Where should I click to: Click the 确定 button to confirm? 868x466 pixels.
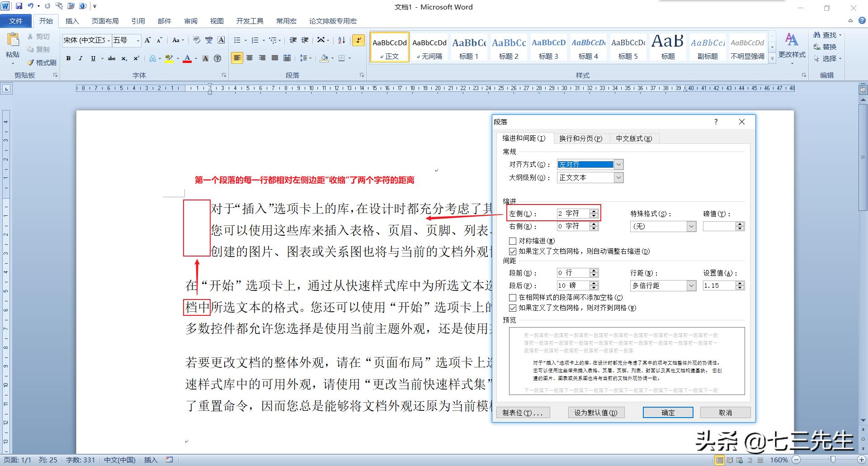(x=668, y=412)
